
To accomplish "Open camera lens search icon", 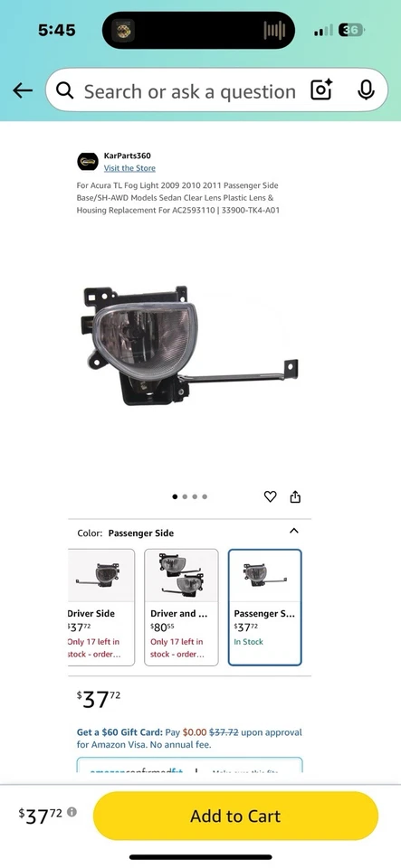I will [321, 90].
